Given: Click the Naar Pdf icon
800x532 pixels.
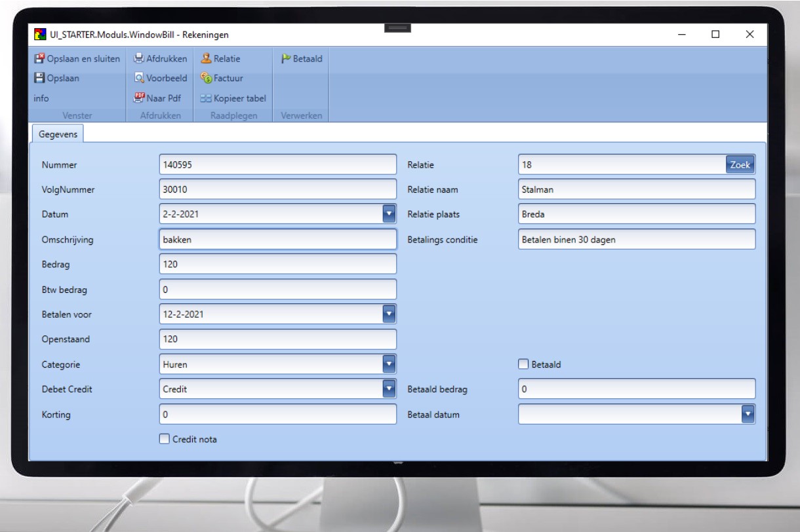Looking at the screenshot, I should (139, 98).
